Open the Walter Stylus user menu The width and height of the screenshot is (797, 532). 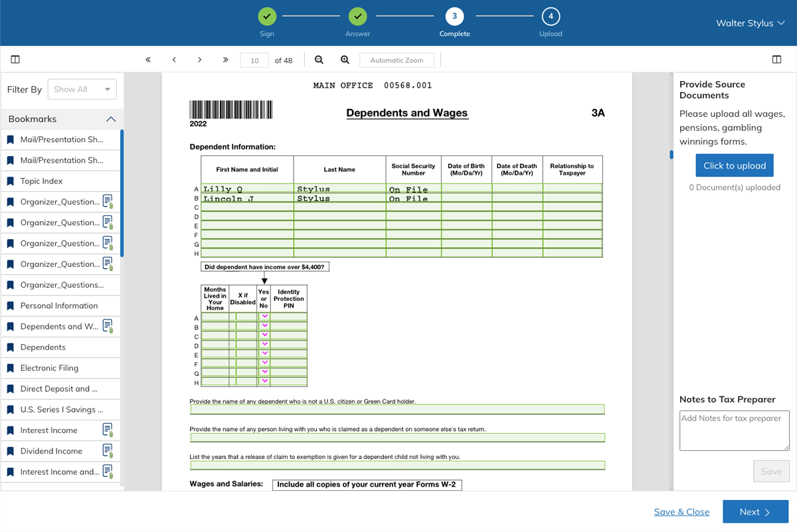coord(750,23)
